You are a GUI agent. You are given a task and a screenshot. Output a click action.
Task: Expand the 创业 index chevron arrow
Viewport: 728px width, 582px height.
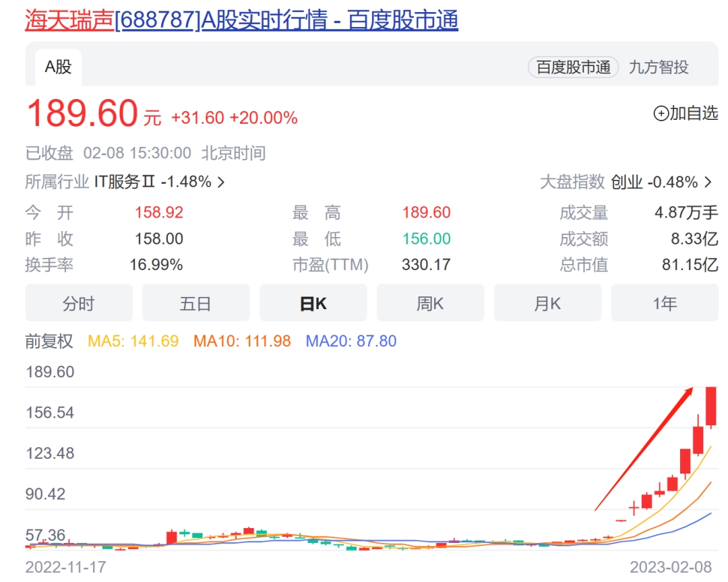tap(708, 182)
